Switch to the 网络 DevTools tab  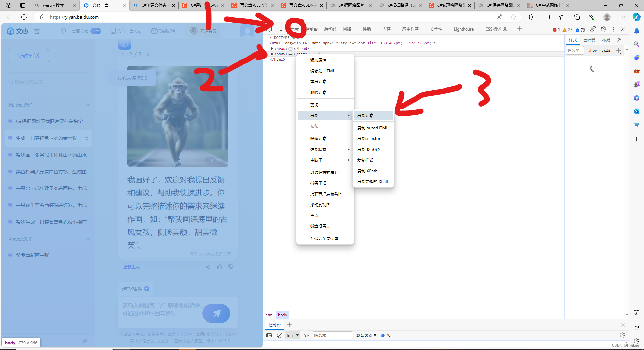pos(347,29)
